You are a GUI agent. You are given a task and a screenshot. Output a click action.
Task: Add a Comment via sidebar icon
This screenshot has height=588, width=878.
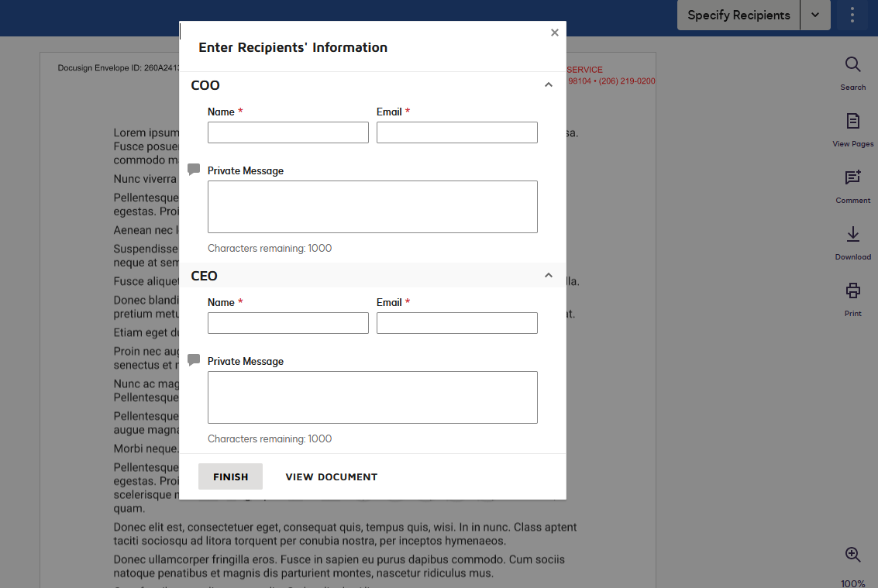coord(852,187)
